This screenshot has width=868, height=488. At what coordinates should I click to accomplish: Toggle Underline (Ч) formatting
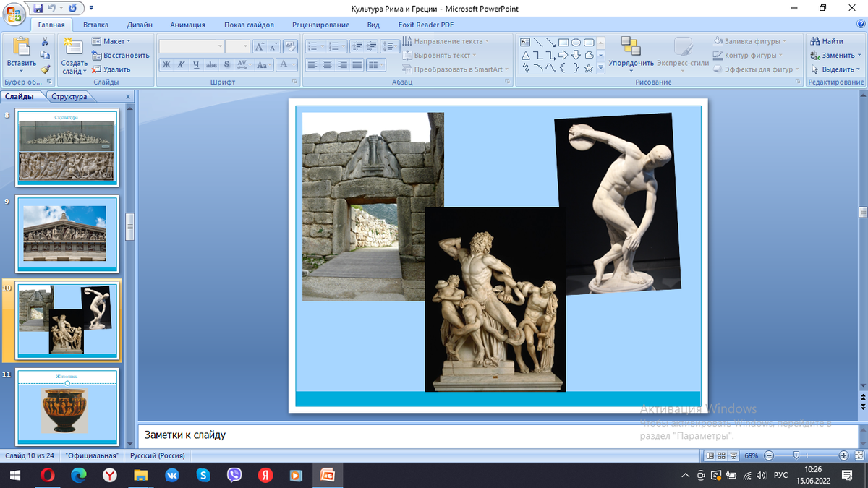pyautogui.click(x=195, y=64)
